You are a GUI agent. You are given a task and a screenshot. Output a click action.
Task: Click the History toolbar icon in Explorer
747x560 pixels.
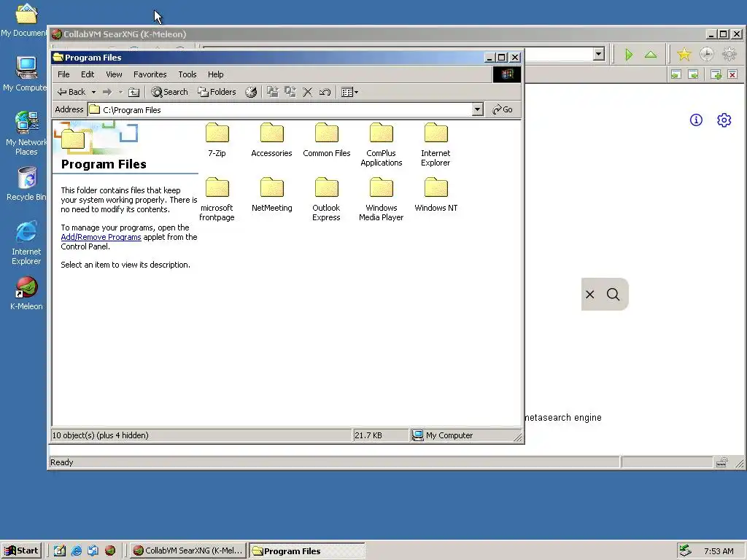(251, 92)
